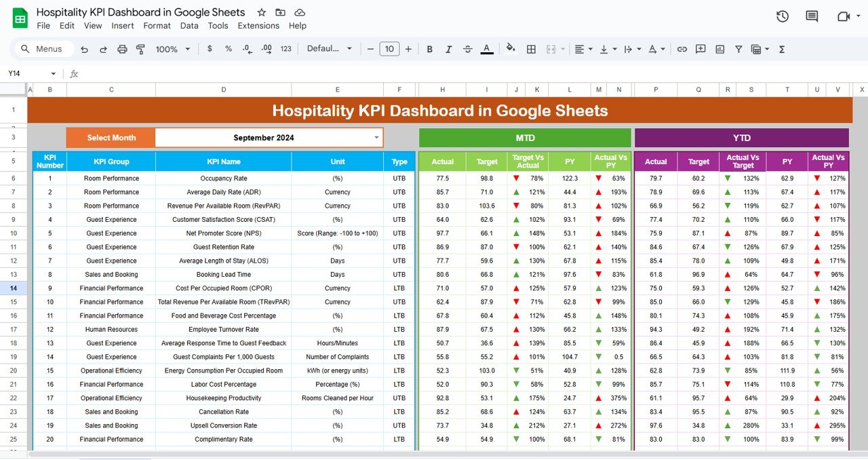Open the text color picker
The width and height of the screenshot is (868, 460).
[487, 49]
